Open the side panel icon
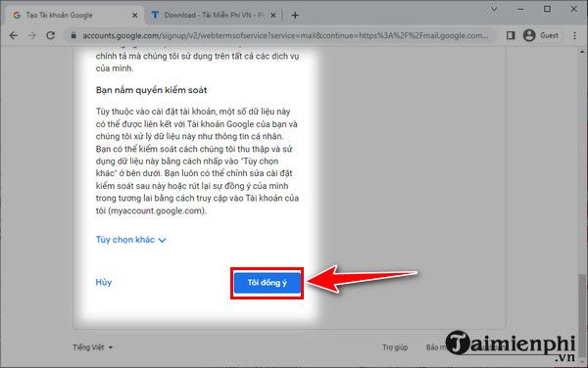Image resolution: width=588 pixels, height=368 pixels. pyautogui.click(x=511, y=35)
